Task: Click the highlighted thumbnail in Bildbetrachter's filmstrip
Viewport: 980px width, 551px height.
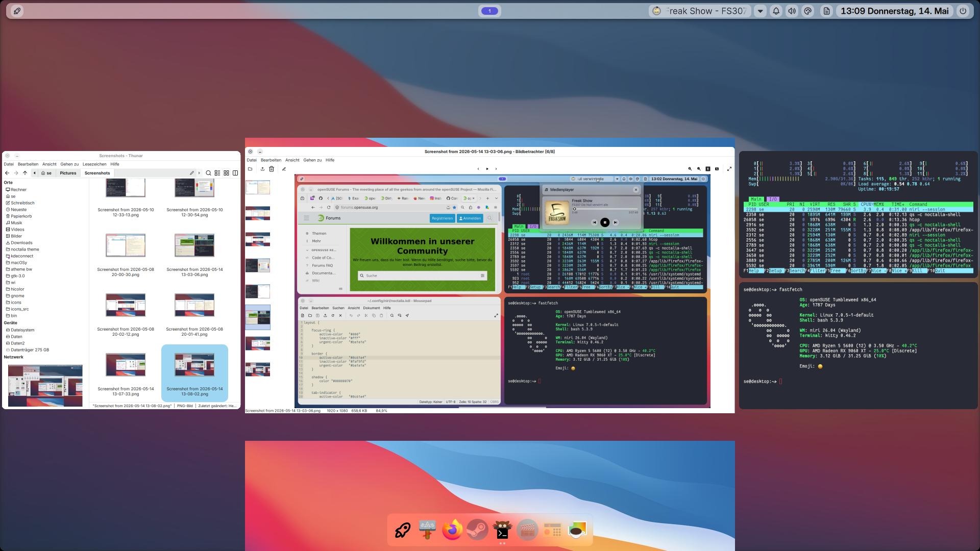Action: (258, 317)
